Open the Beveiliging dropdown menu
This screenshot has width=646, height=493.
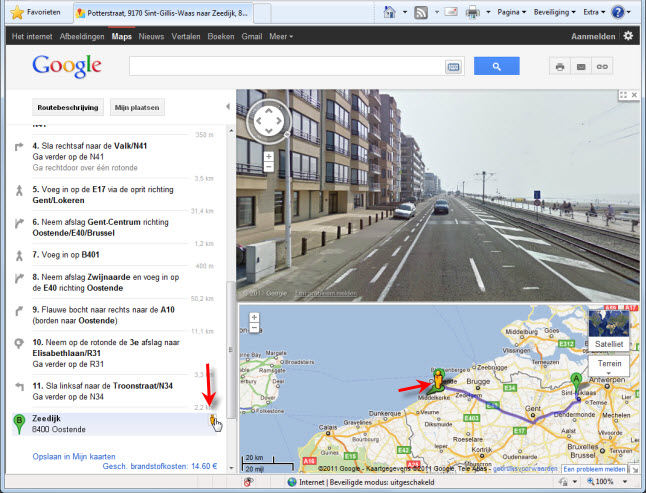[x=554, y=12]
